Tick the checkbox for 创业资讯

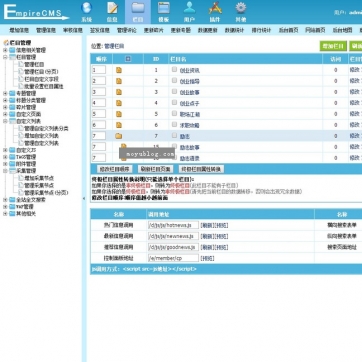174,70
